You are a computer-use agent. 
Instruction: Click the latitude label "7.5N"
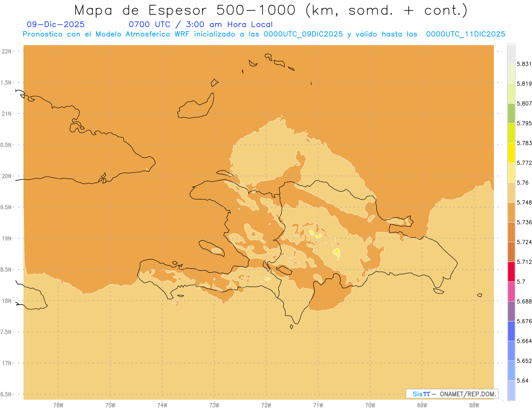click(7, 332)
